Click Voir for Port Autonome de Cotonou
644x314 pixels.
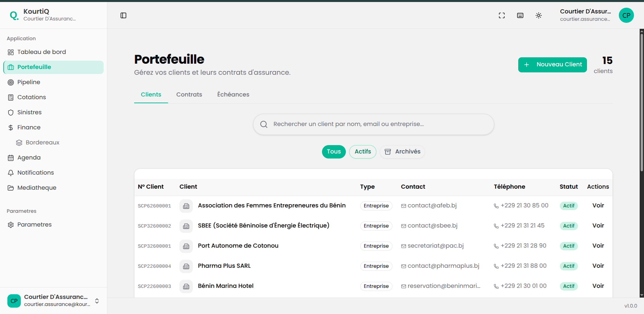click(598, 246)
